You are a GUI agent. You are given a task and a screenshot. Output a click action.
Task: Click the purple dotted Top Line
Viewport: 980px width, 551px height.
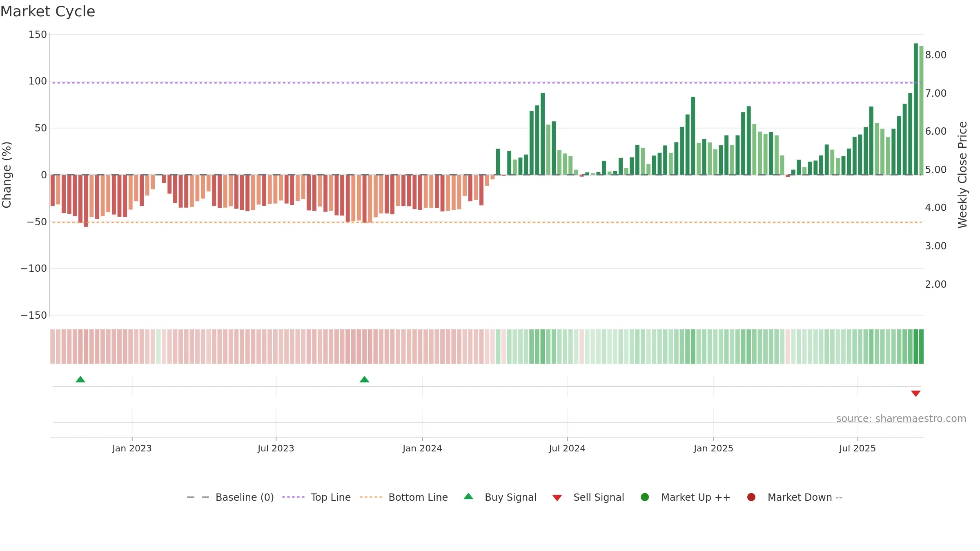[x=487, y=83]
